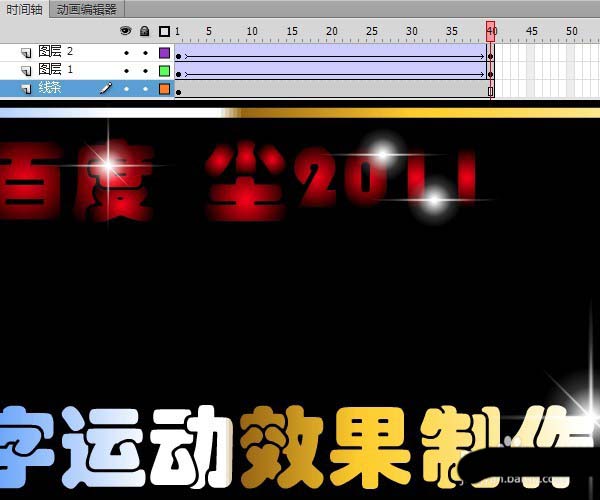Select red 2011 text on stage

click(386, 178)
